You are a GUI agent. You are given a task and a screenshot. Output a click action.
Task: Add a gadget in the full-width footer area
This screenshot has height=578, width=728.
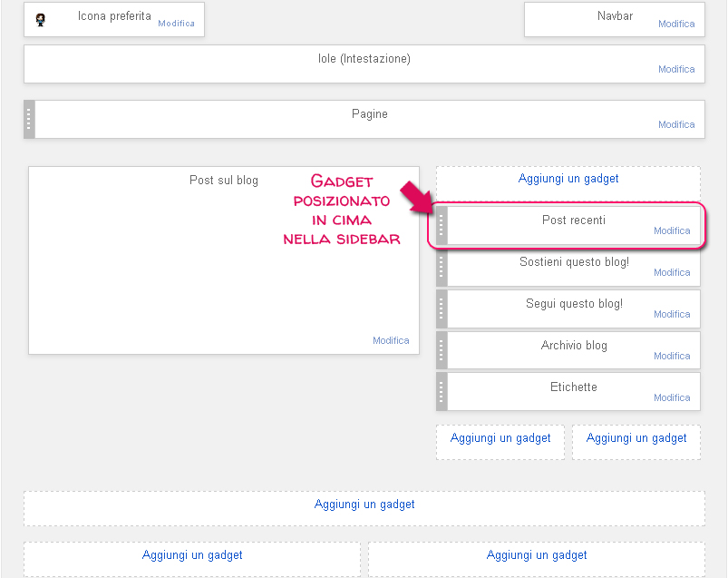coord(364,505)
